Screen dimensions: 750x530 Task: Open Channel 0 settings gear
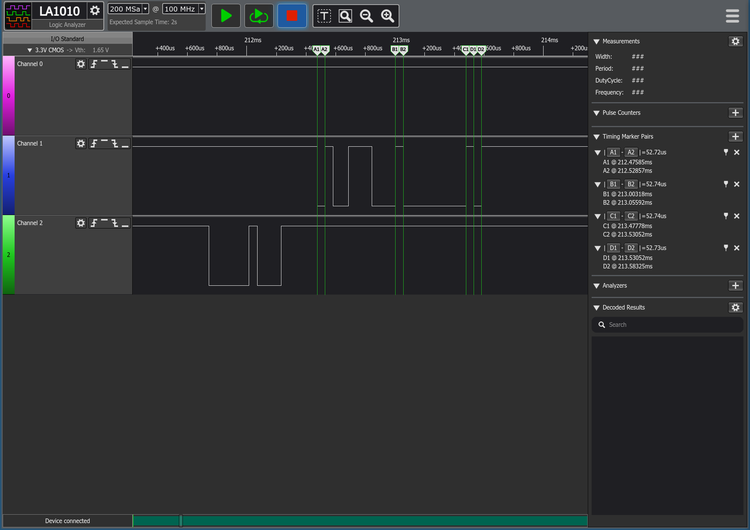pos(81,64)
